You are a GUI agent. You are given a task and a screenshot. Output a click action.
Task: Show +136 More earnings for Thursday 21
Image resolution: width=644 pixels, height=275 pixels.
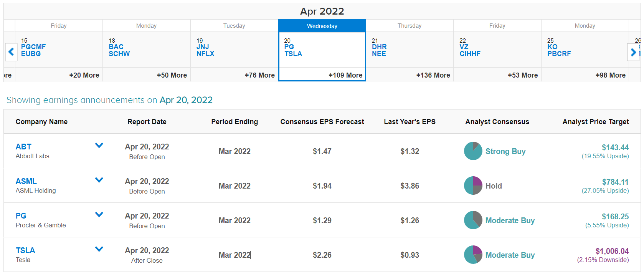(433, 75)
